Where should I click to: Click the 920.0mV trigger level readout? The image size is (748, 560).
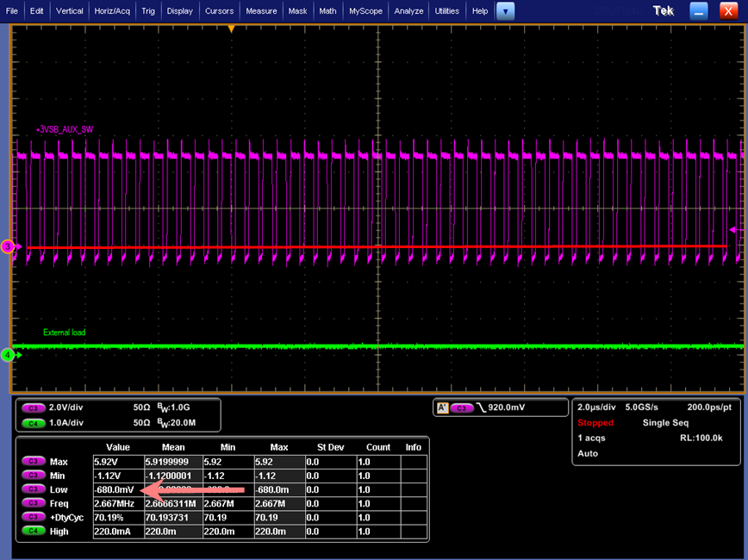508,408
